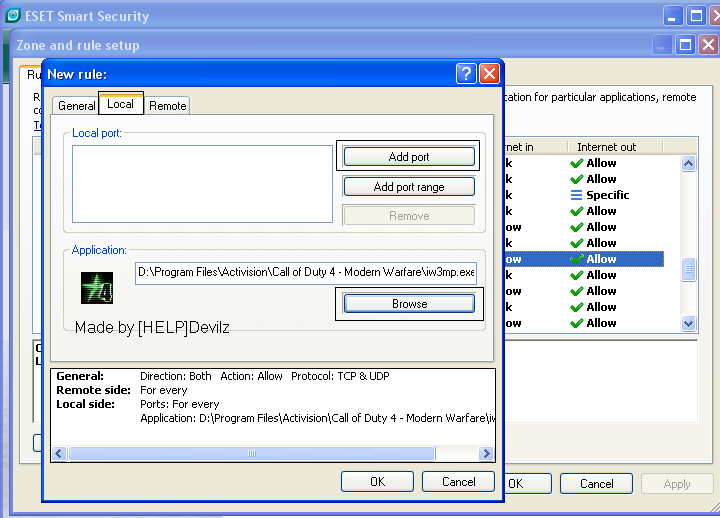Viewport: 720px width, 518px height.
Task: Click the Specific lines icon
Action: (576, 195)
